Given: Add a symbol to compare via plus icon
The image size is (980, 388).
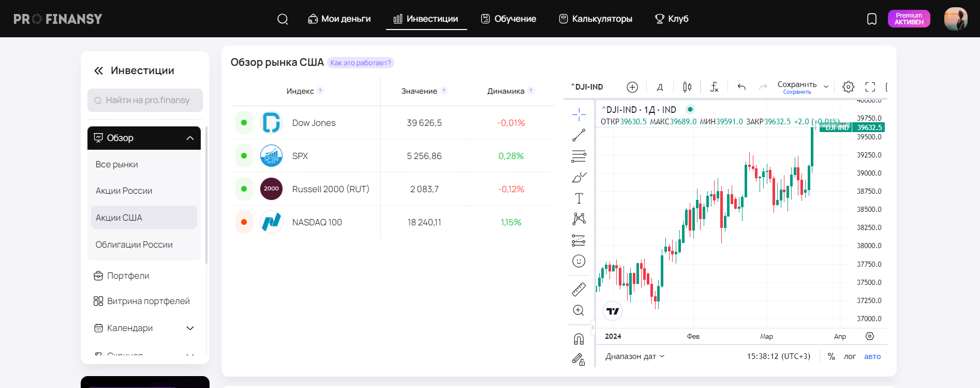Looking at the screenshot, I should pos(632,87).
